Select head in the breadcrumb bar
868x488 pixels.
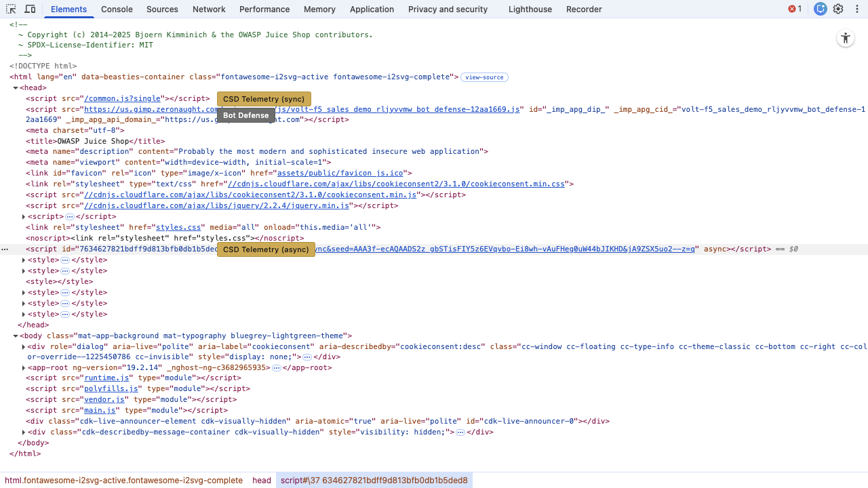[261, 481]
